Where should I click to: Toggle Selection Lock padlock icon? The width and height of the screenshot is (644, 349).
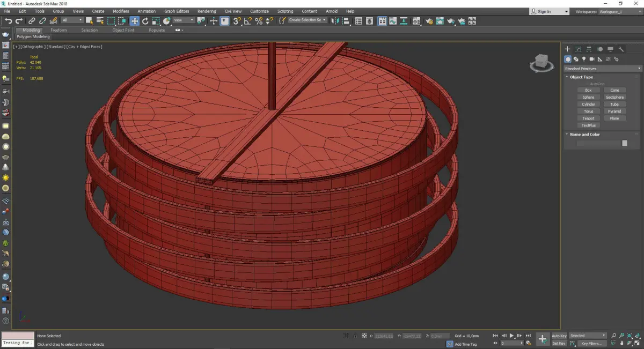tap(355, 336)
